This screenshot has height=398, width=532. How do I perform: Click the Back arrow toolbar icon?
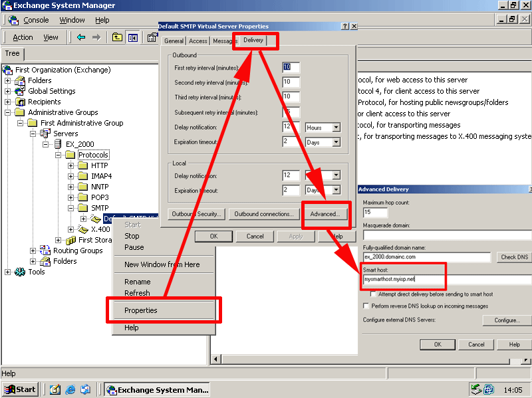pyautogui.click(x=81, y=37)
